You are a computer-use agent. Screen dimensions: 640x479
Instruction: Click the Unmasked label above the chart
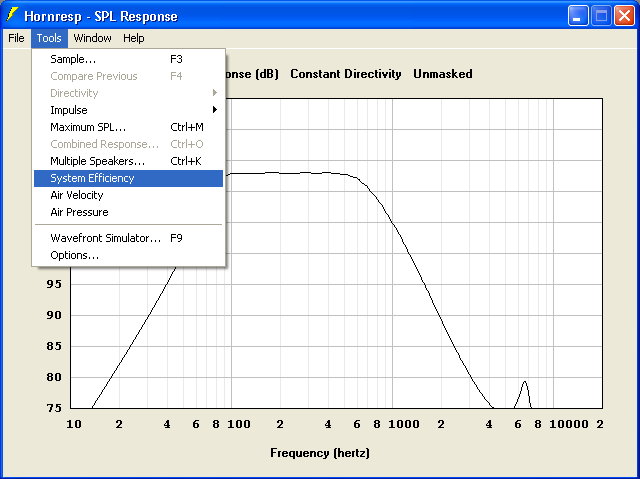pos(443,74)
